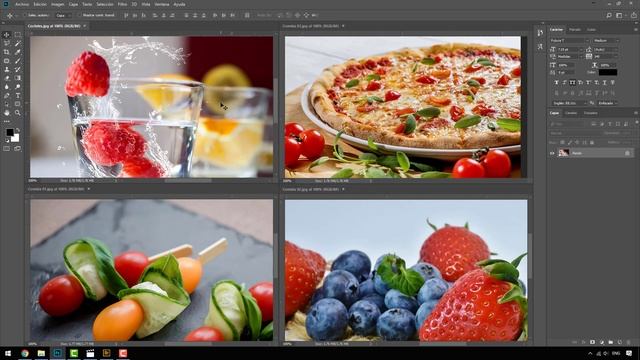Click the background color swatch
Viewport: 640px width, 360px height.
[x=16, y=138]
